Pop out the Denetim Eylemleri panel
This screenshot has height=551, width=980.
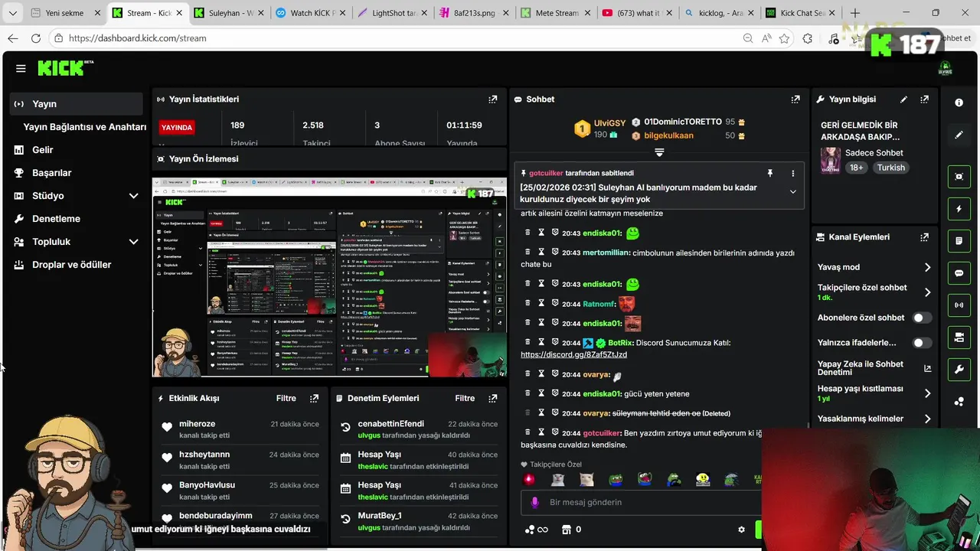point(493,398)
